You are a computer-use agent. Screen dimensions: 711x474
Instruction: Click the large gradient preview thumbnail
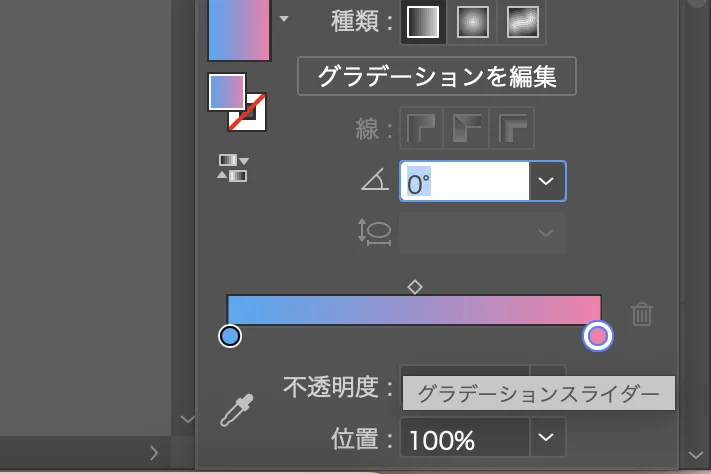point(238,28)
